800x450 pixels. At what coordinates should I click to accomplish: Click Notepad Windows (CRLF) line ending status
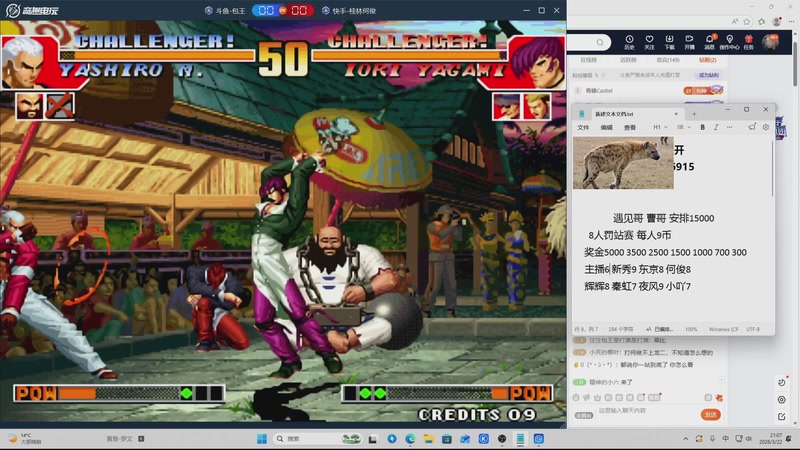click(723, 330)
